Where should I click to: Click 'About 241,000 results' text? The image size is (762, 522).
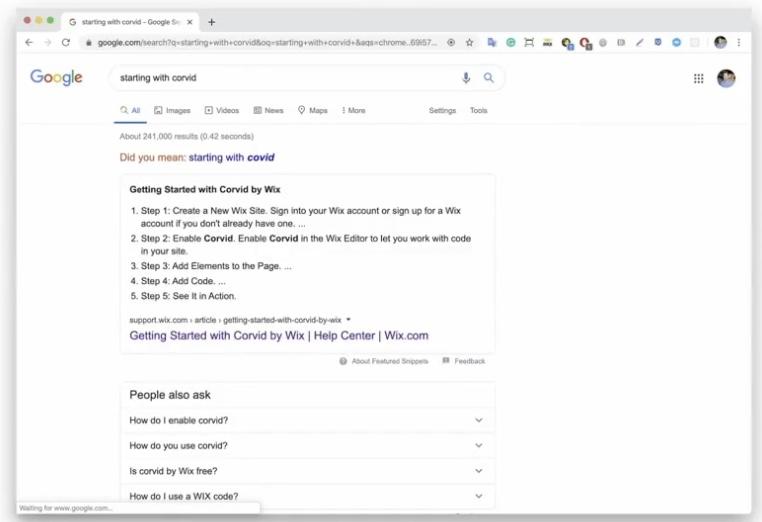click(x=187, y=137)
